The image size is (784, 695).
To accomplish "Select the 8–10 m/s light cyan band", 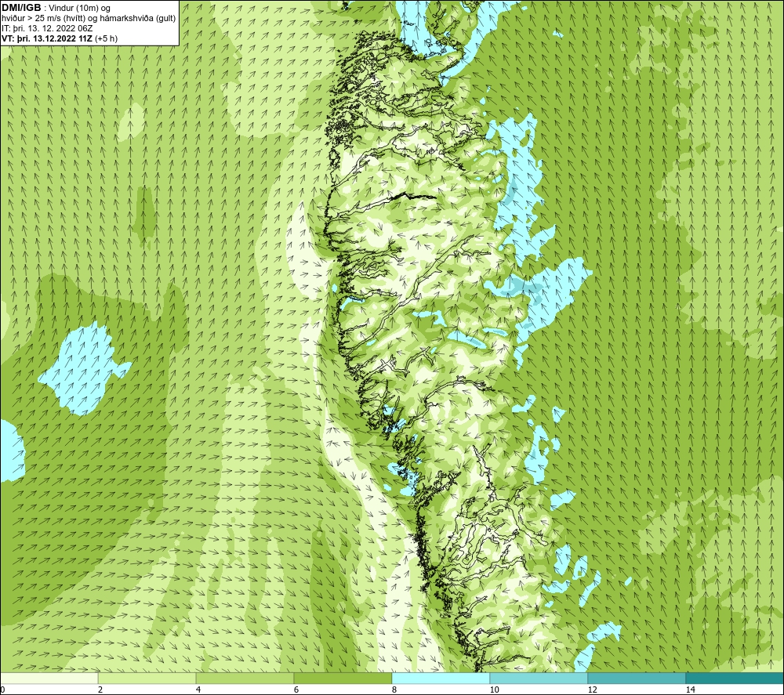I will 441,678.
